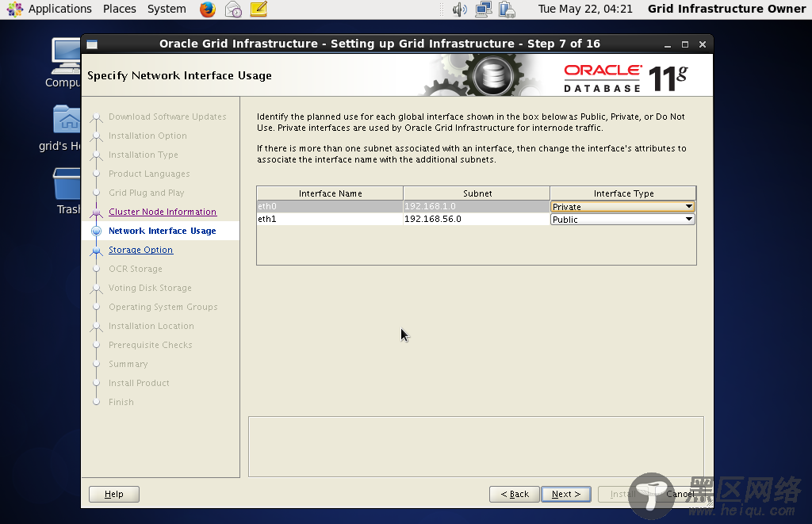The image size is (812, 524).
Task: Click Installation Type step
Action: click(x=144, y=155)
